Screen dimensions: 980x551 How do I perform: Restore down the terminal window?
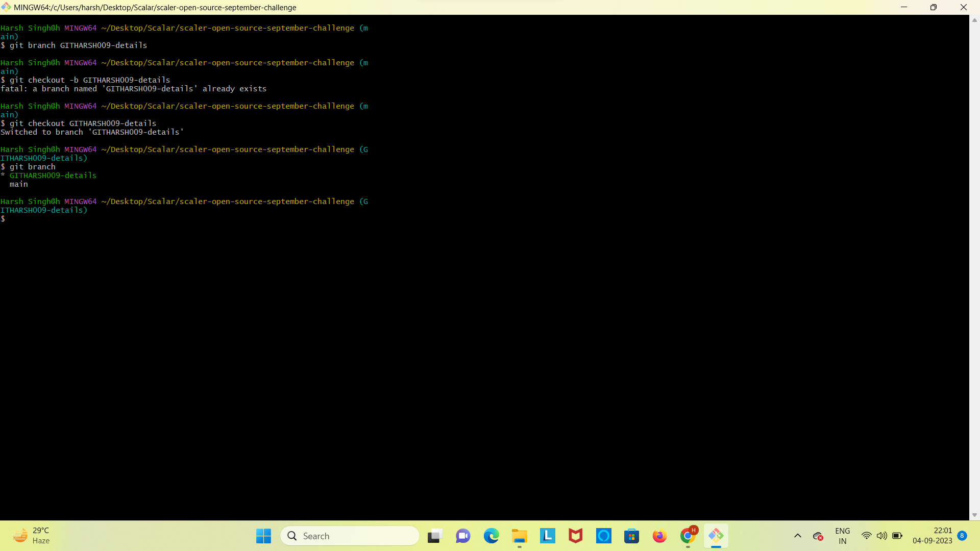pyautogui.click(x=934, y=7)
